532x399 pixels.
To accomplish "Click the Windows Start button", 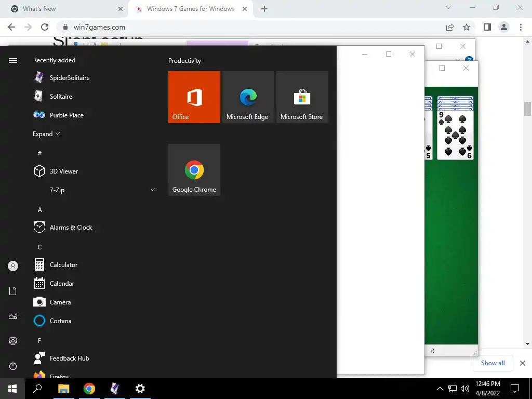I will (x=12, y=389).
